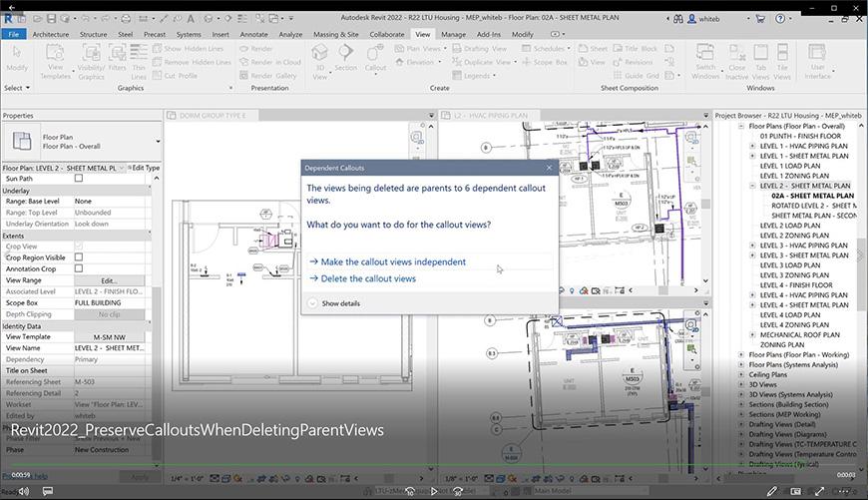868x500 pixels.
Task: Toggle Annotation Crop checkbox
Action: point(79,268)
